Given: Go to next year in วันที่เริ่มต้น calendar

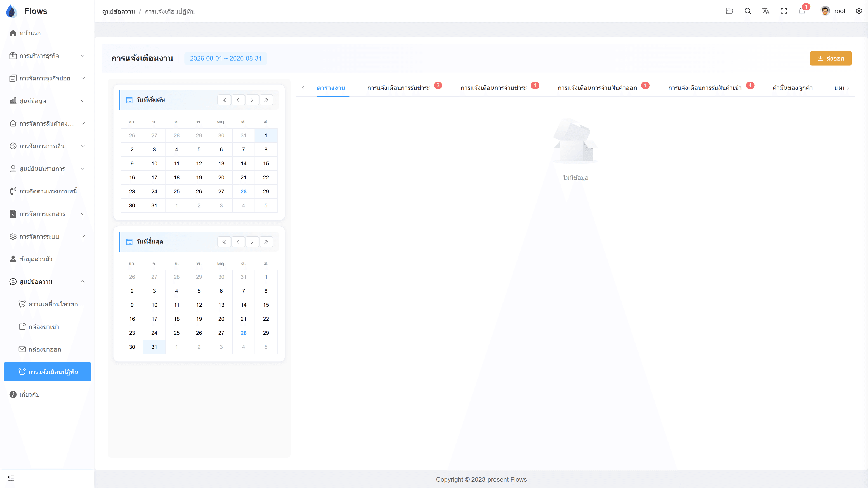Looking at the screenshot, I should [266, 100].
